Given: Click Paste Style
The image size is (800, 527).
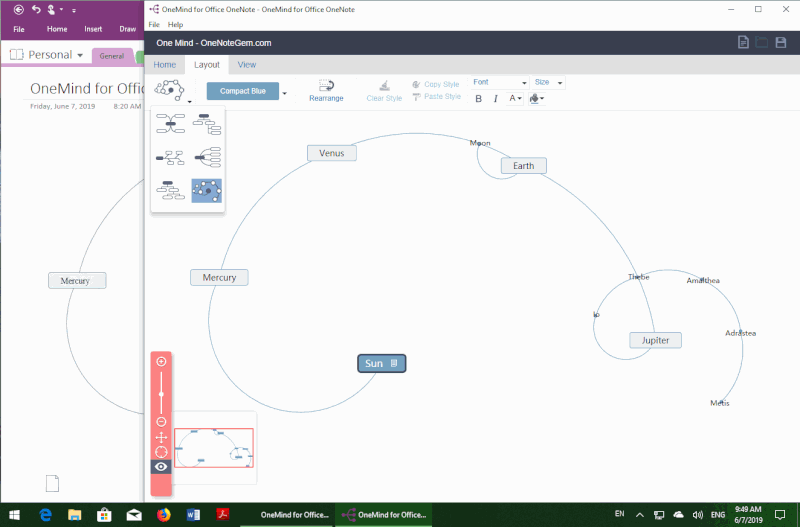Looking at the screenshot, I should click(436, 96).
